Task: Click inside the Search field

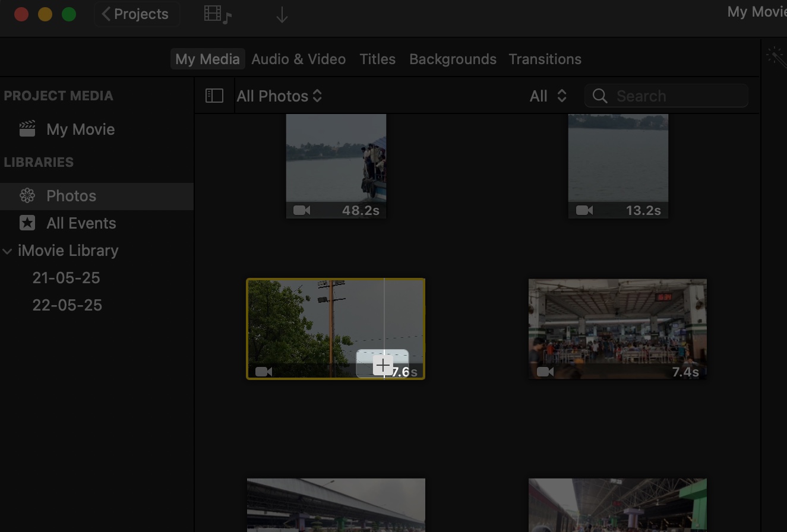Action: point(665,96)
